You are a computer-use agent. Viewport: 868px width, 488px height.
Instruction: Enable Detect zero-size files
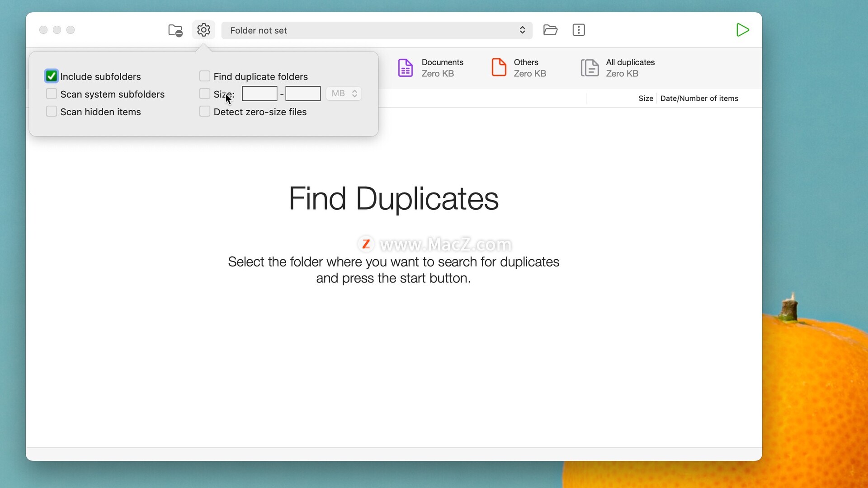205,111
